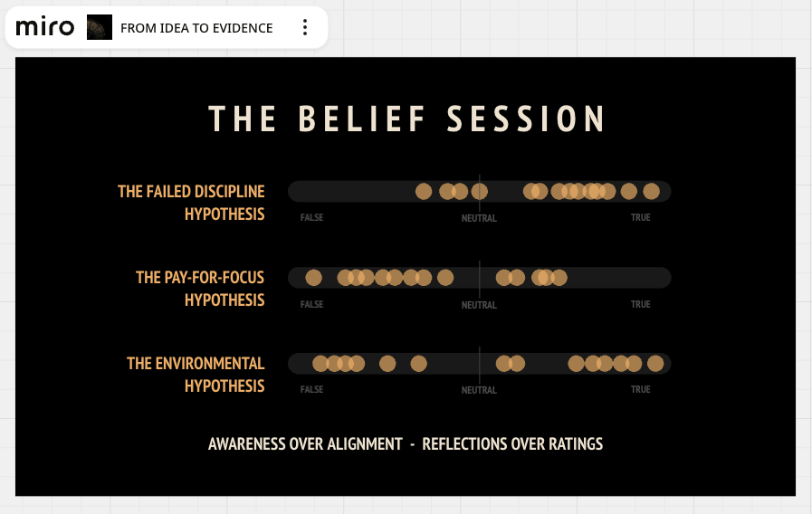Click the dot on Failed Discipline neutral line
This screenshot has width=812, height=514.
480,192
